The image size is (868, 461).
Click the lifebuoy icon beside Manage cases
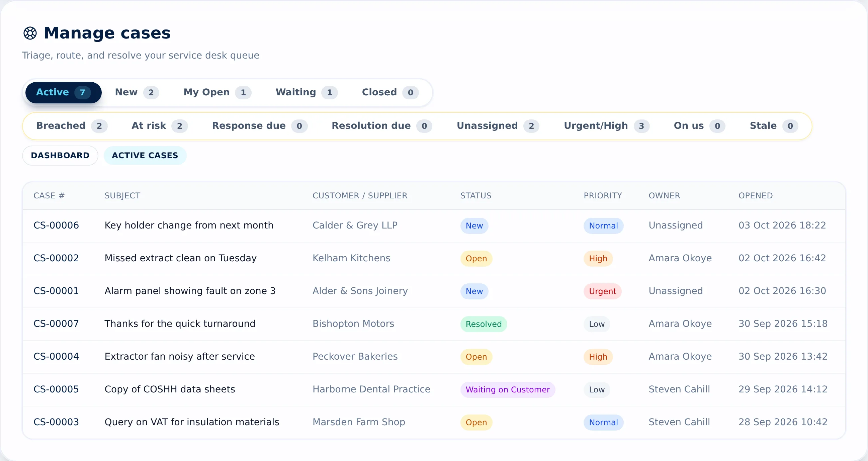[30, 33]
